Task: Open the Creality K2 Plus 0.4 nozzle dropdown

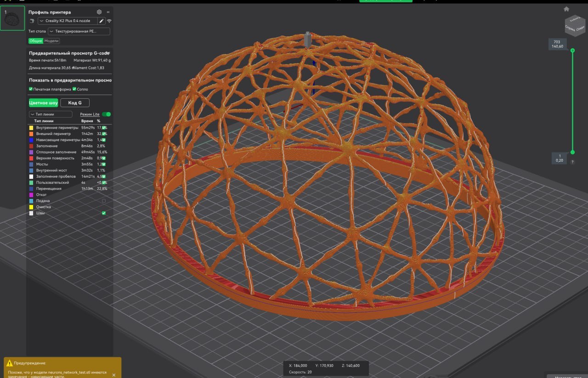Action: 68,21
